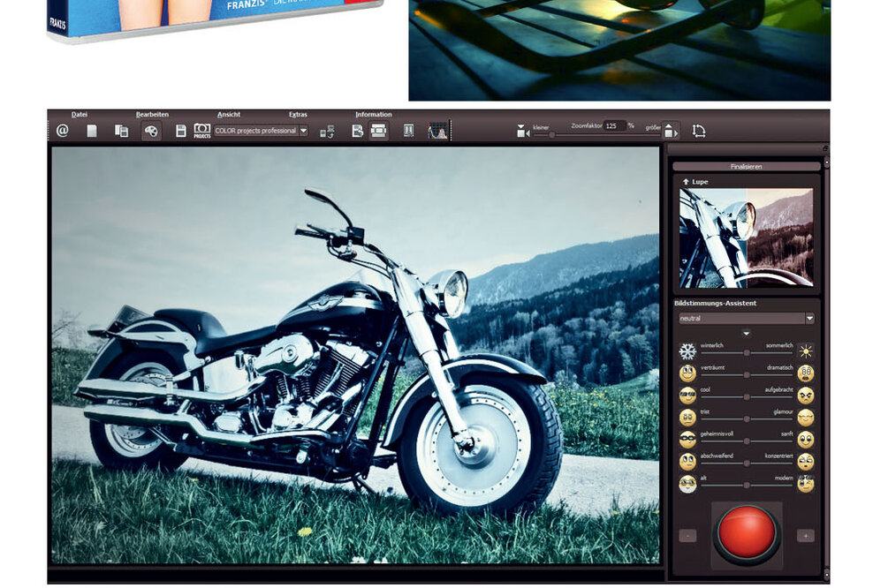
Task: Click the Finalisieren button
Action: (x=746, y=166)
